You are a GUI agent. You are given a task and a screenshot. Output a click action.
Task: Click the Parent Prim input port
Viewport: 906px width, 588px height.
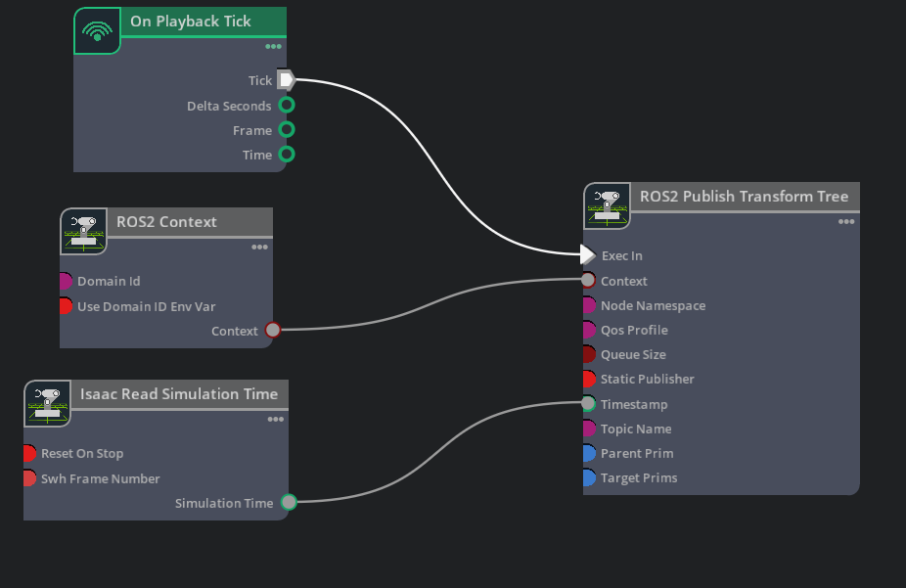(x=588, y=453)
